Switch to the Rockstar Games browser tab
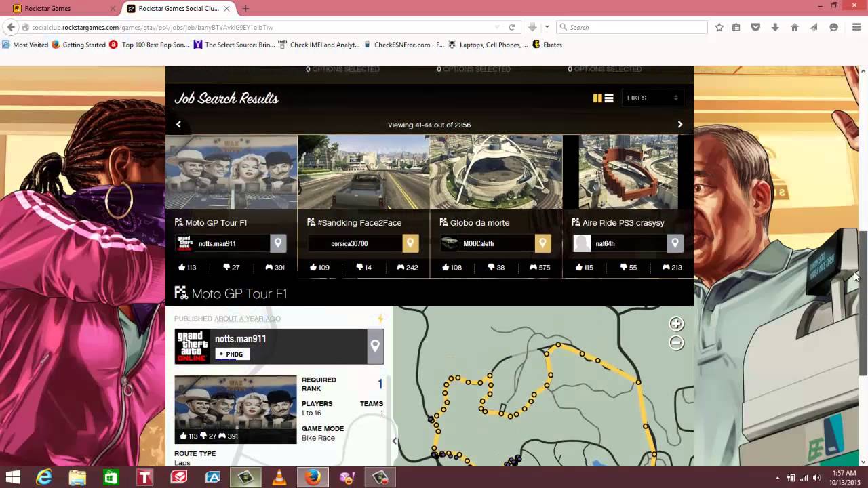 64,8
